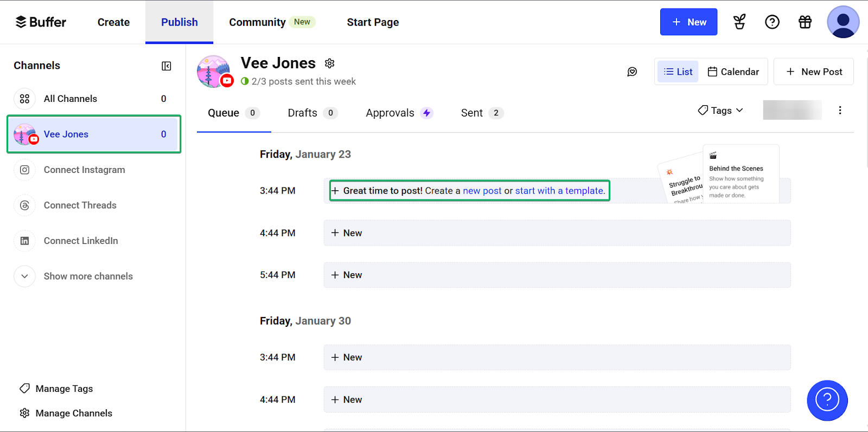Open the gift box icon in header
868x432 pixels.
point(805,22)
